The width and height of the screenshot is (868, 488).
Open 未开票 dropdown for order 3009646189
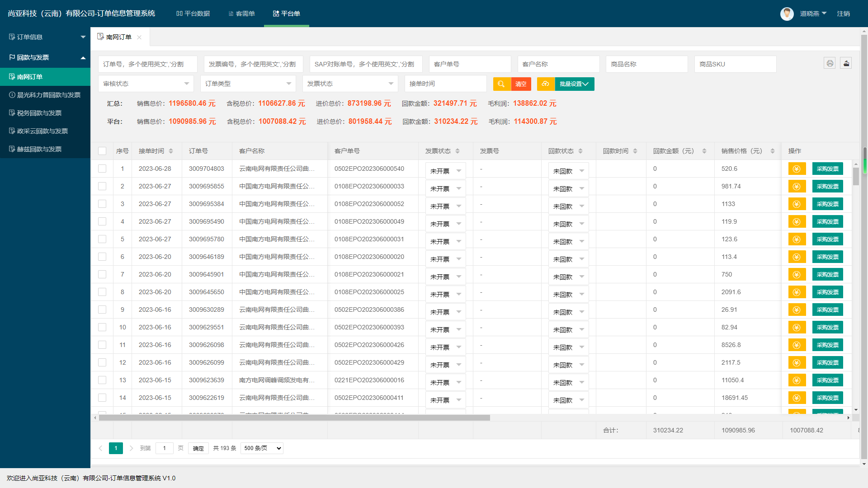[x=445, y=259]
